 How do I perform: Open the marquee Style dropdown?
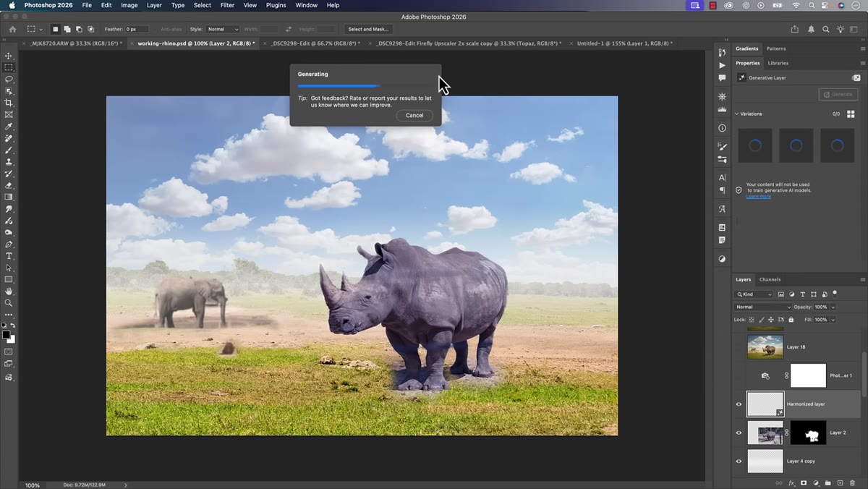223,29
